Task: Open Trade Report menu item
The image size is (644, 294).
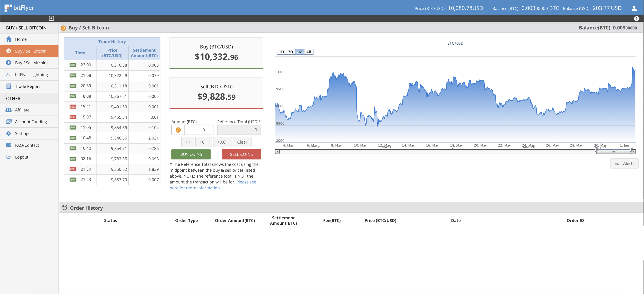Action: coord(29,86)
